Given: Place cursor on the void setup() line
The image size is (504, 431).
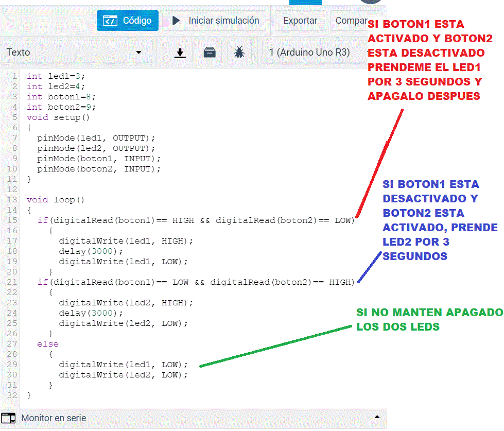Looking at the screenshot, I should click(58, 117).
